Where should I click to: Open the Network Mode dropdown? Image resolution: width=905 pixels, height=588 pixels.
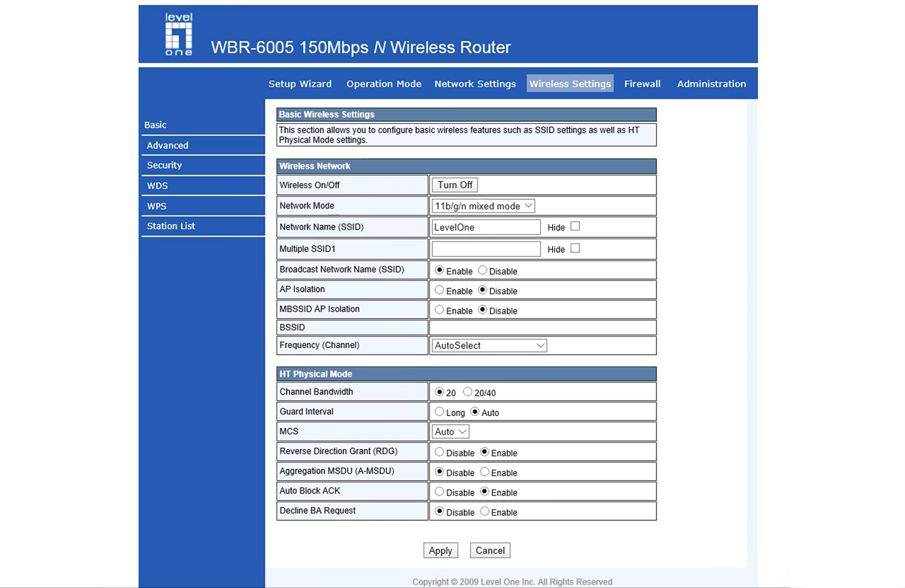(x=483, y=206)
